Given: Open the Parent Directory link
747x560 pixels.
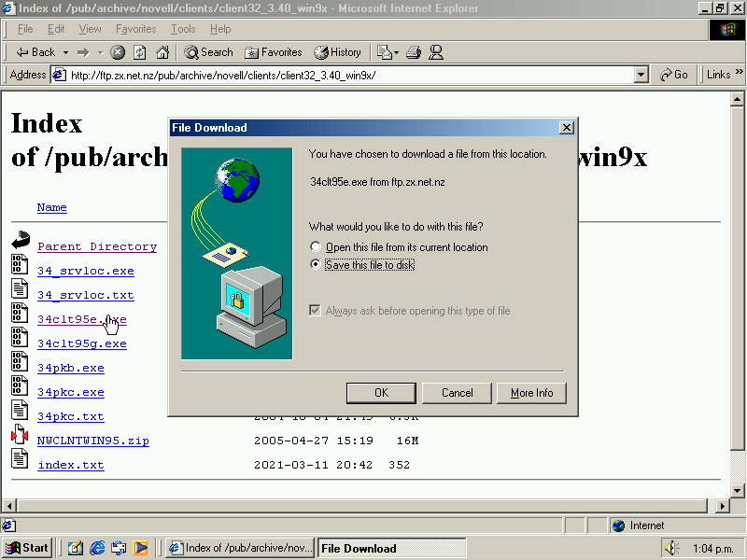Looking at the screenshot, I should tap(97, 246).
